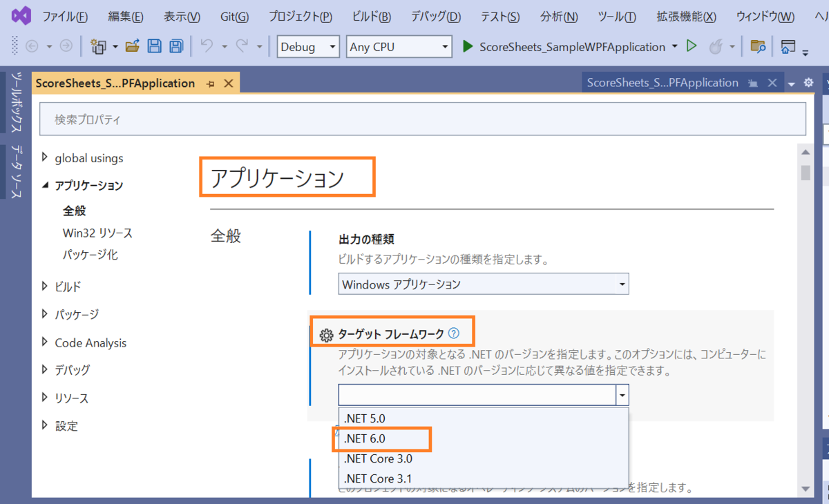Click the Hot Reload flame icon
Viewport: 829px width, 504px height.
[716, 46]
